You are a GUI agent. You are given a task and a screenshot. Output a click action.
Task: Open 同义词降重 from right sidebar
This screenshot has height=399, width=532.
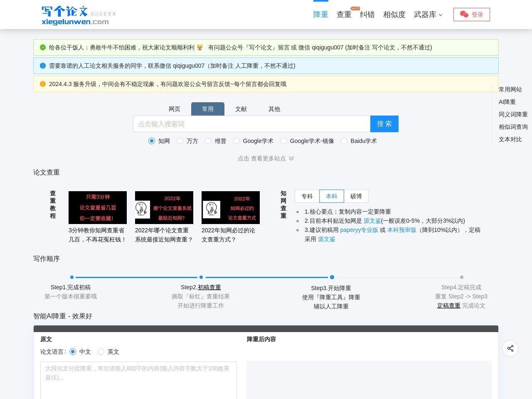[x=513, y=114]
